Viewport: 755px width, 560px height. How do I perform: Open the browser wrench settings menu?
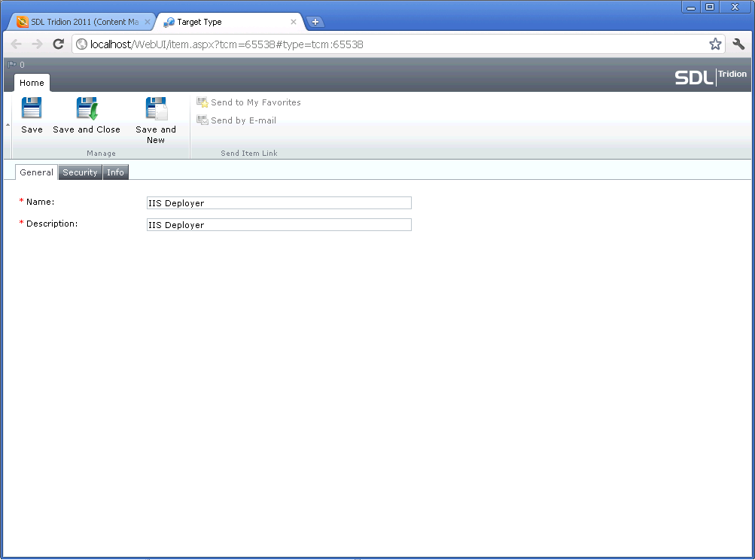click(738, 44)
